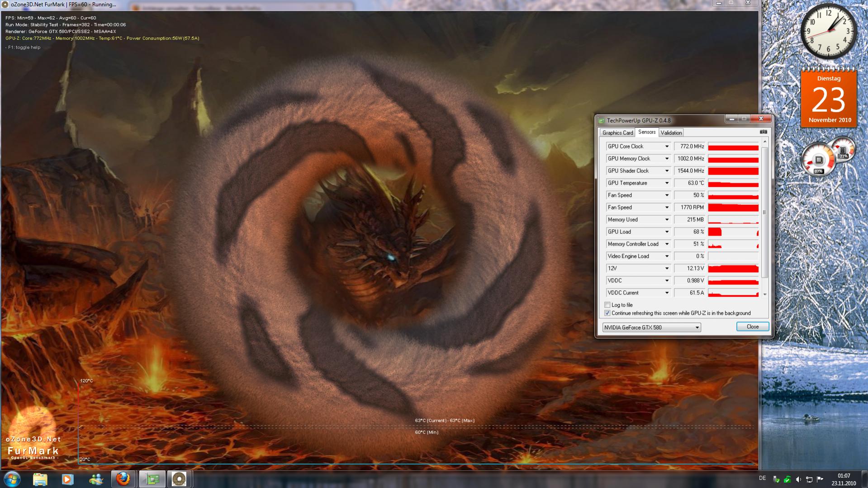This screenshot has width=868, height=488.
Task: Open the Memory Controller Load dropdown
Action: [x=667, y=244]
